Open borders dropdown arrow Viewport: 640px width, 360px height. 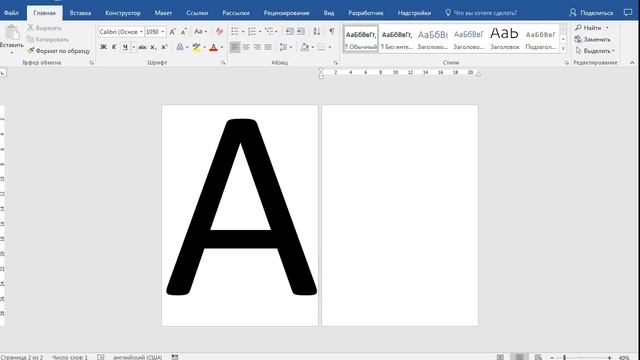coord(330,47)
